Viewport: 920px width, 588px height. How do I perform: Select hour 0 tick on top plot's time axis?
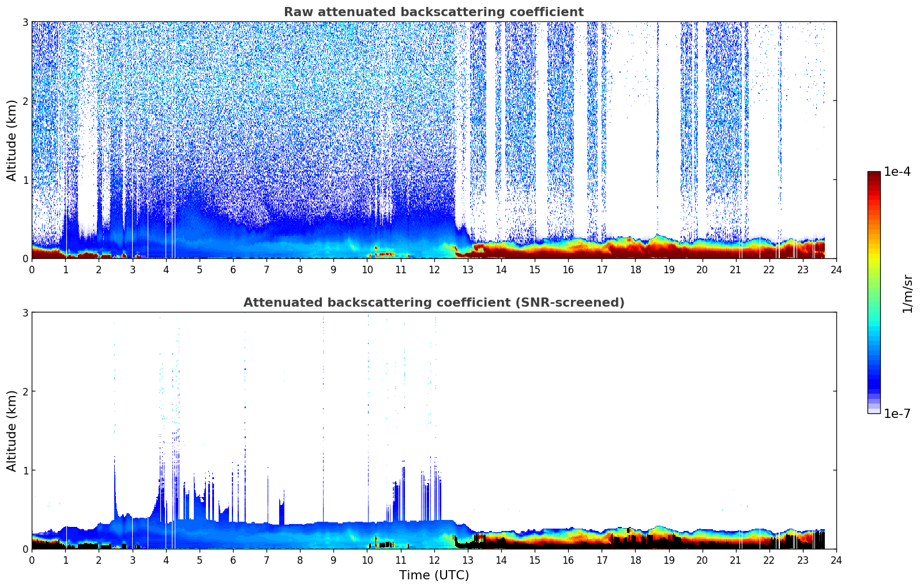[32, 269]
